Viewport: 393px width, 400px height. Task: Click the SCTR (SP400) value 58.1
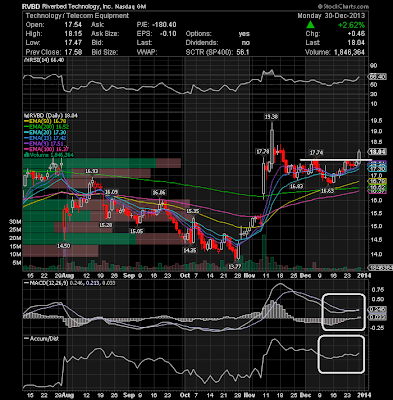click(243, 52)
